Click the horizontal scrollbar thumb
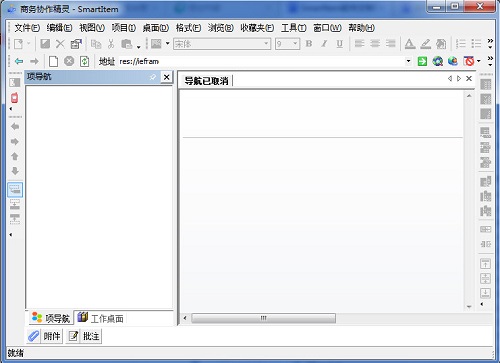The width and height of the screenshot is (500, 363). pyautogui.click(x=263, y=318)
